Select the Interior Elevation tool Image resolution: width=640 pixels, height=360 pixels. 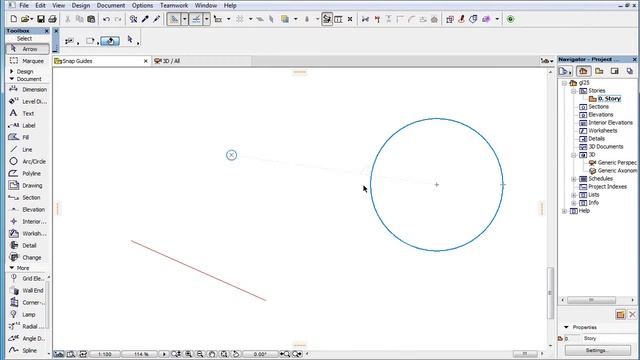pyautogui.click(x=28, y=221)
